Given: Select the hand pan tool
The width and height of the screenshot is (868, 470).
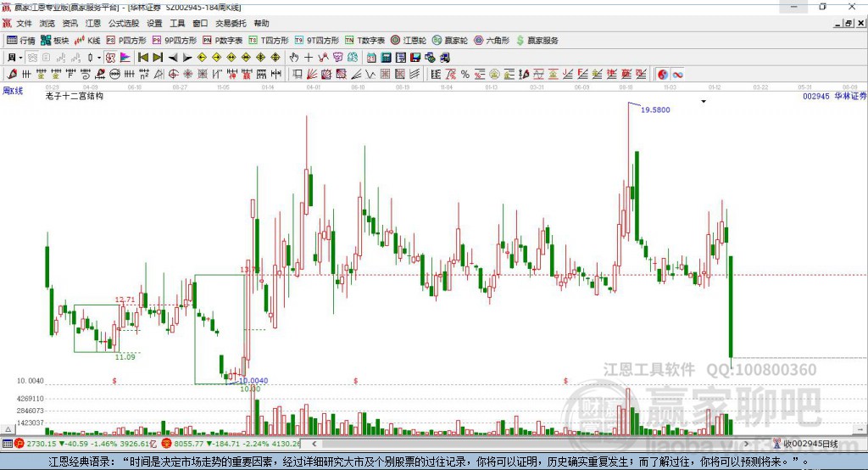Looking at the screenshot, I should click(294, 58).
